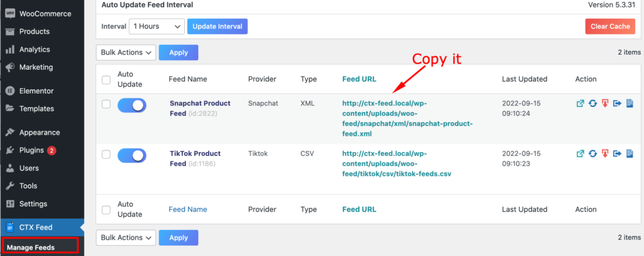Open the 1 Hours interval dropdown
The height and width of the screenshot is (256, 644).
(x=157, y=26)
